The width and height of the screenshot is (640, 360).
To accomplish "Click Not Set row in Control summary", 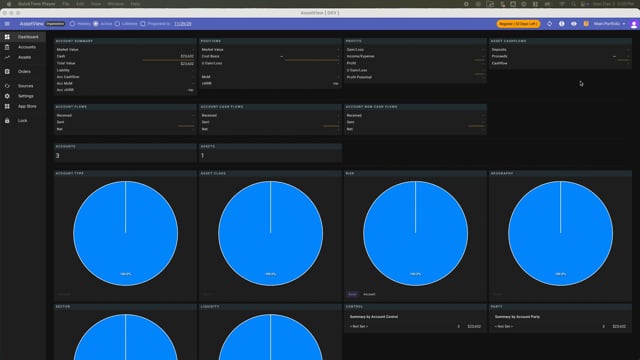I will 415,327.
